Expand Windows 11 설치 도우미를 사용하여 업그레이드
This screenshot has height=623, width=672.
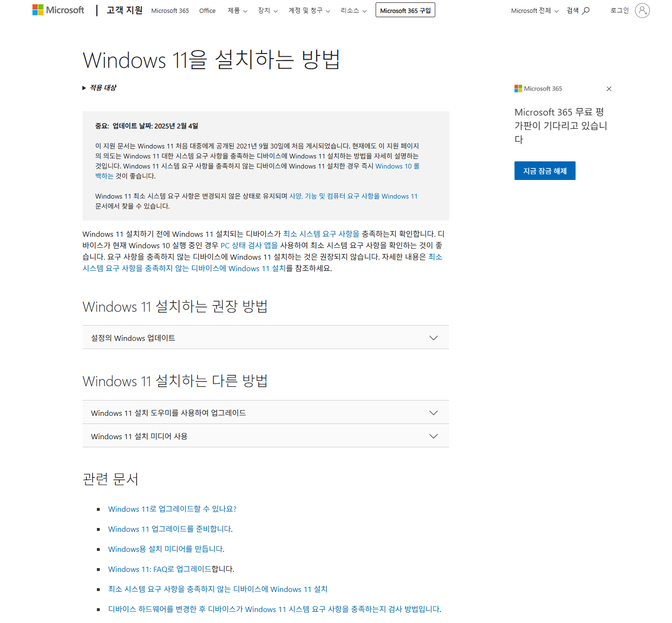click(x=266, y=412)
